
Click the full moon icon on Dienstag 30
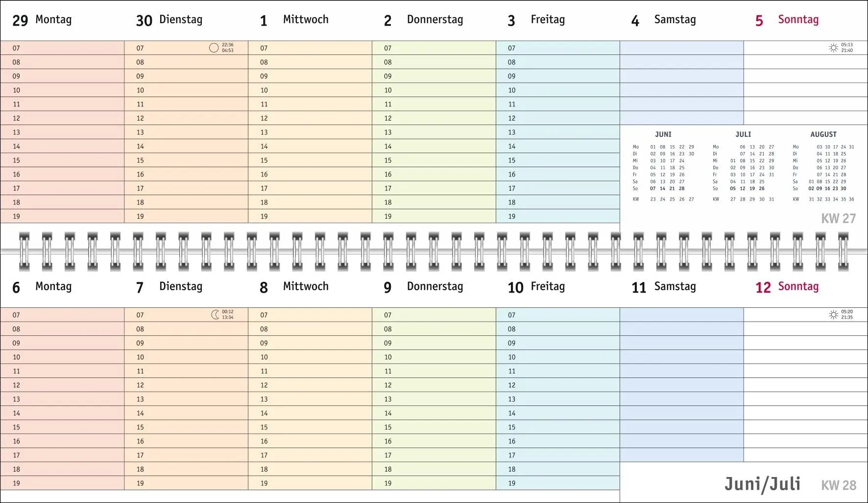214,48
